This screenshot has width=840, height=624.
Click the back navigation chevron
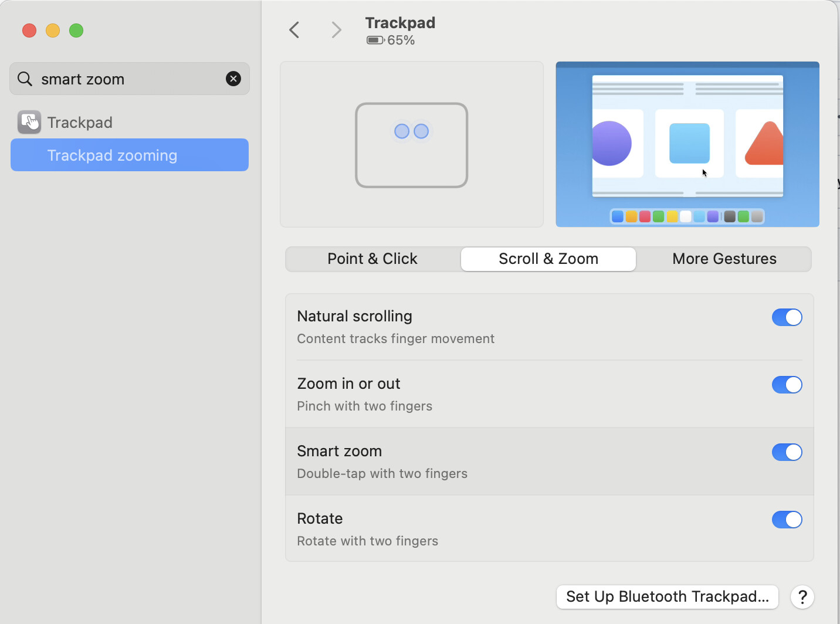[294, 30]
